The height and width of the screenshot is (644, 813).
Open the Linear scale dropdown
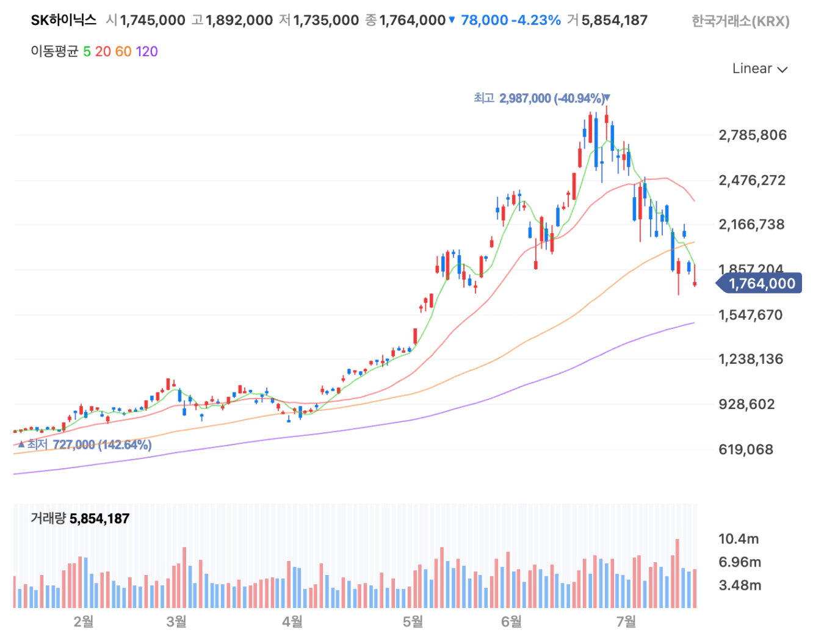click(760, 68)
